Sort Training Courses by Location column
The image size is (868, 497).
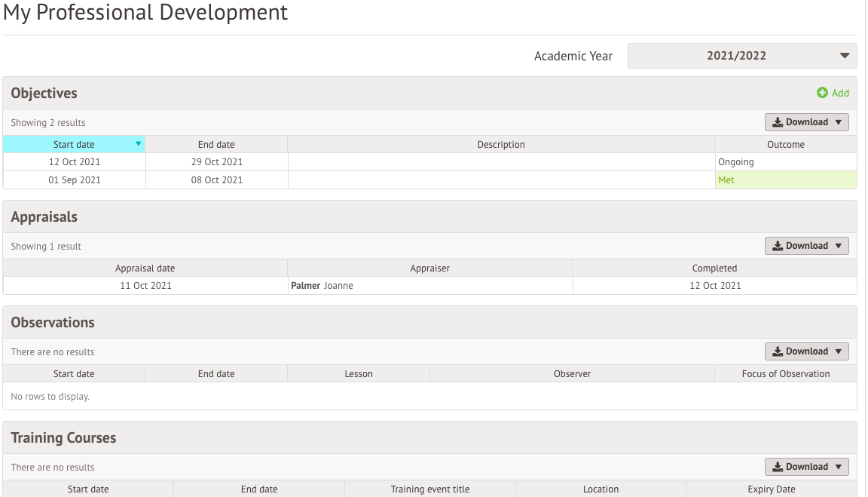601,489
